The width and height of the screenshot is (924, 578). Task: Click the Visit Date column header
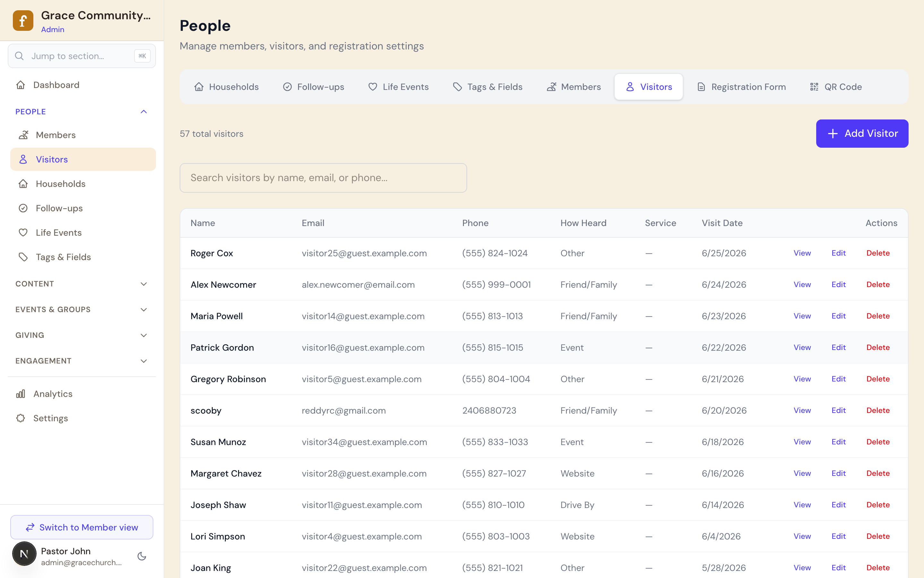[x=722, y=223]
